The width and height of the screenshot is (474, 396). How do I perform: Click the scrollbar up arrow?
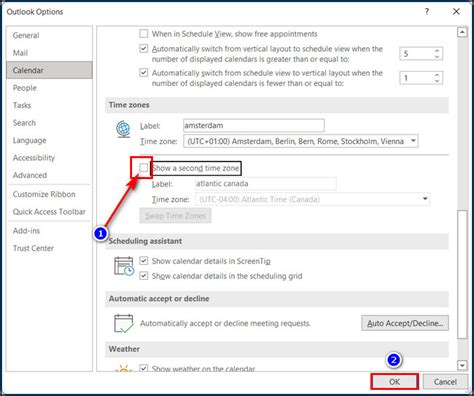click(x=462, y=32)
